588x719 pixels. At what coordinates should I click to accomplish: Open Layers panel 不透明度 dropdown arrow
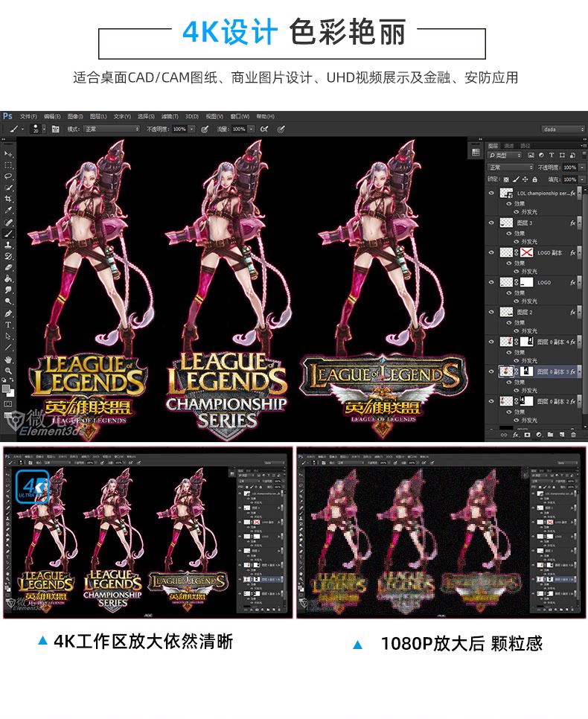(582, 167)
